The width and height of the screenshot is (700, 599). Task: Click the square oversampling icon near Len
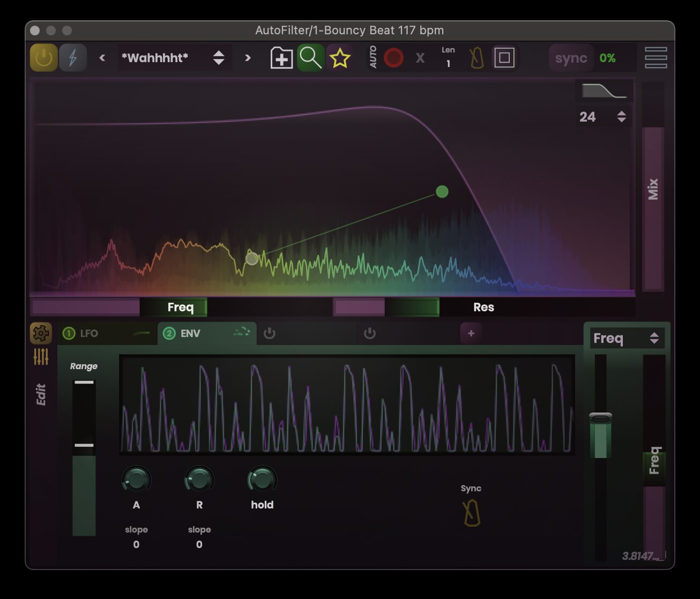pos(504,58)
